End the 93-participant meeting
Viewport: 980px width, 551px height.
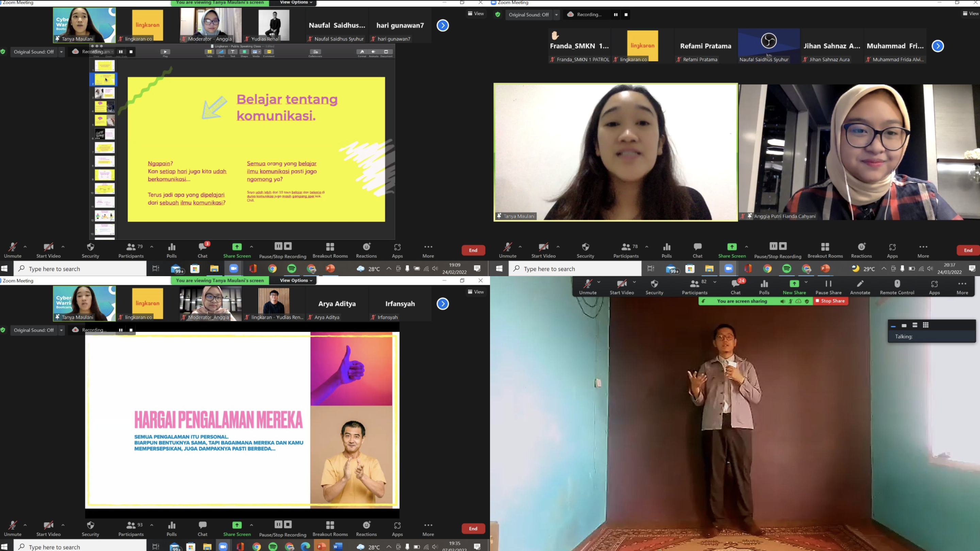[473, 529]
